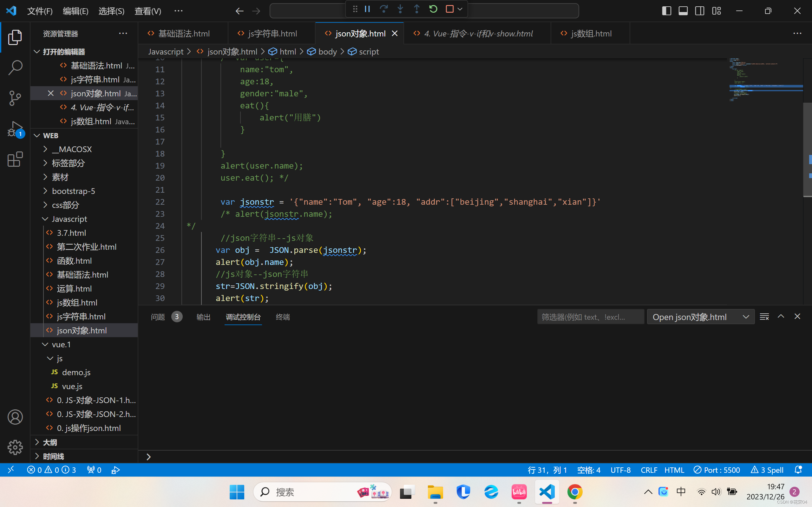Image resolution: width=812 pixels, height=507 pixels.
Task: Pause the debug session
Action: pos(367,9)
